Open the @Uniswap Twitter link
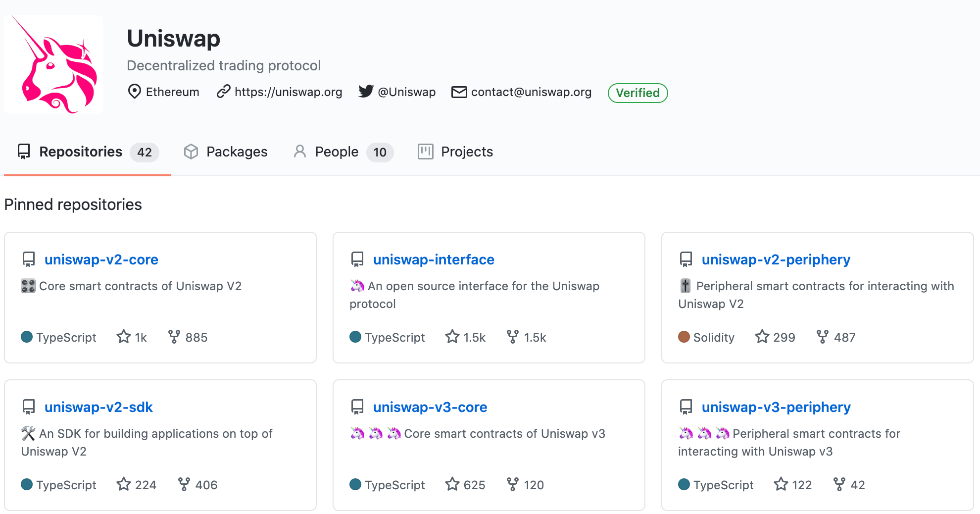980x514 pixels. [406, 92]
